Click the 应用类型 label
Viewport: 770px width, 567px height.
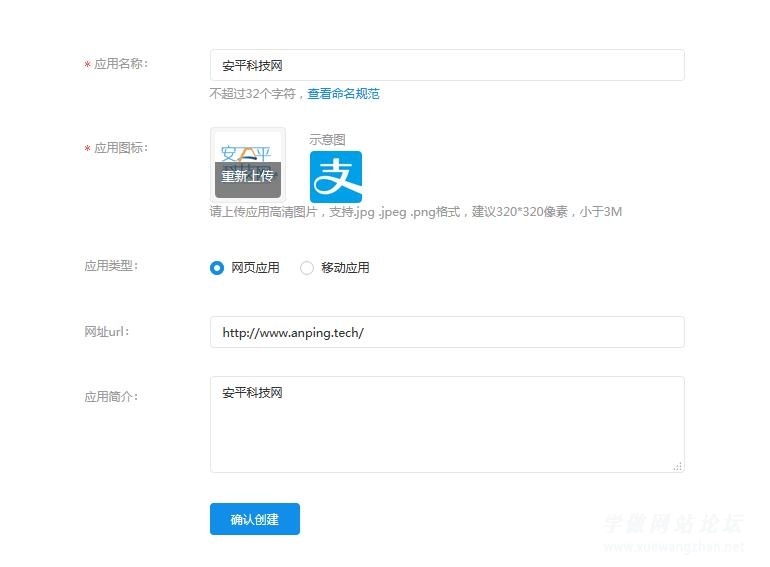tap(111, 266)
